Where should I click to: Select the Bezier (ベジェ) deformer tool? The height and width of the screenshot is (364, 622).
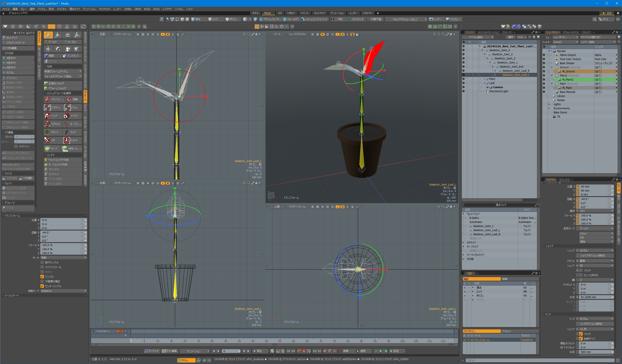(x=73, y=108)
